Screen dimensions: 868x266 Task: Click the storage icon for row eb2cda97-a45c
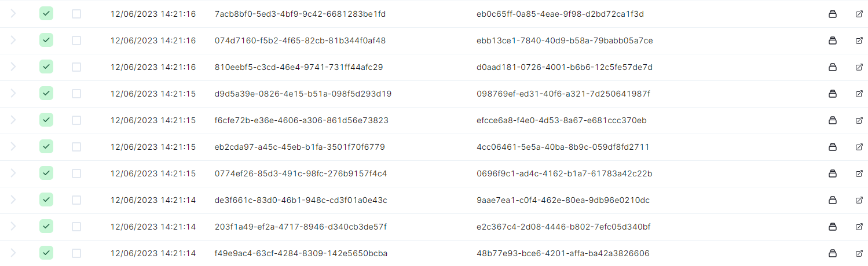tap(833, 147)
